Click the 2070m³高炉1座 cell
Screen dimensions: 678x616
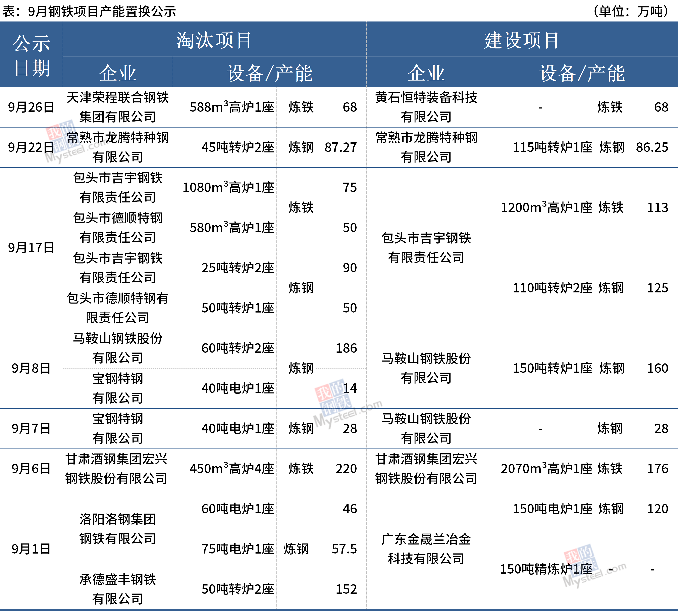pyautogui.click(x=546, y=469)
